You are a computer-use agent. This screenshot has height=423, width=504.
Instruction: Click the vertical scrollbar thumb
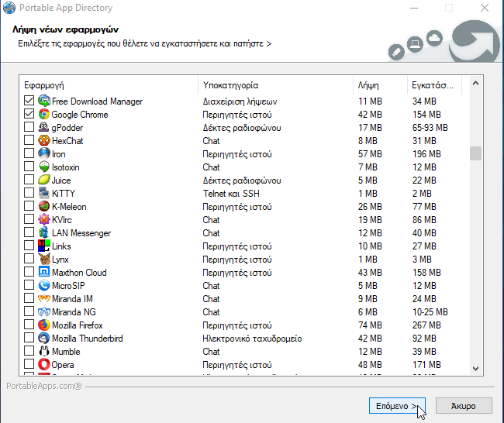pyautogui.click(x=476, y=153)
